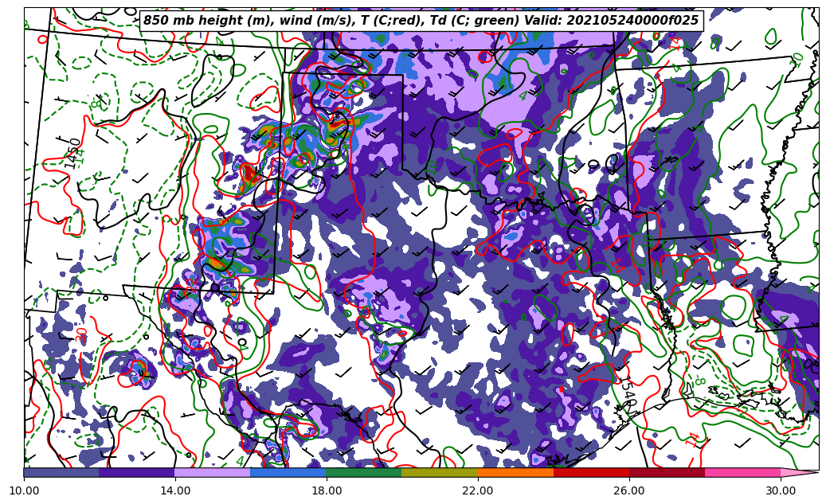Click the 14.00 colorbar tick label
The height and width of the screenshot is (504, 826).
(x=175, y=490)
